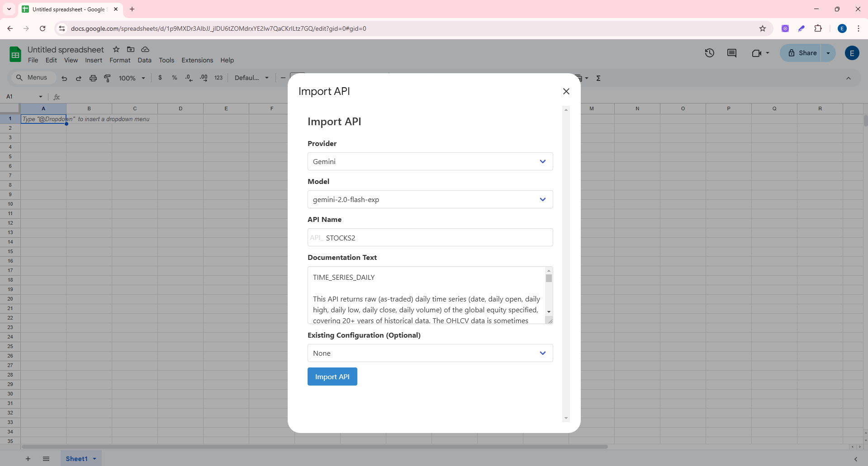Expand the Existing Configuration dropdown

(430, 353)
